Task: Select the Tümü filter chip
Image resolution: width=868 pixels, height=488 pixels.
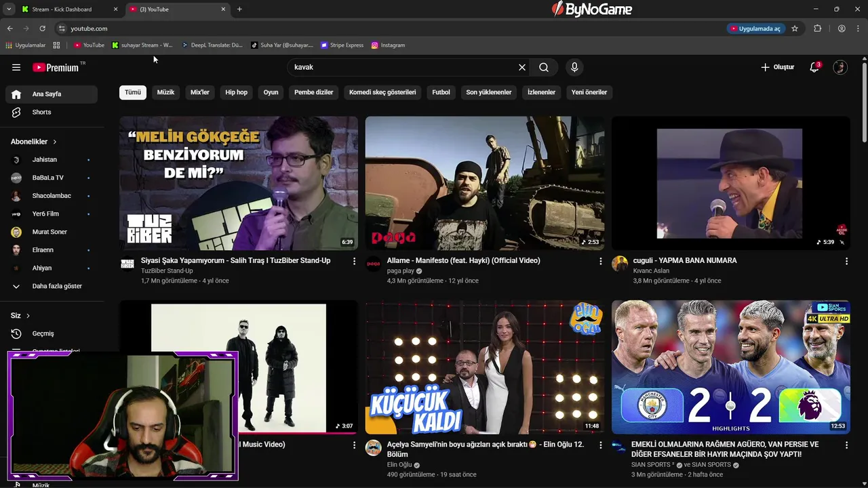Action: (x=133, y=92)
